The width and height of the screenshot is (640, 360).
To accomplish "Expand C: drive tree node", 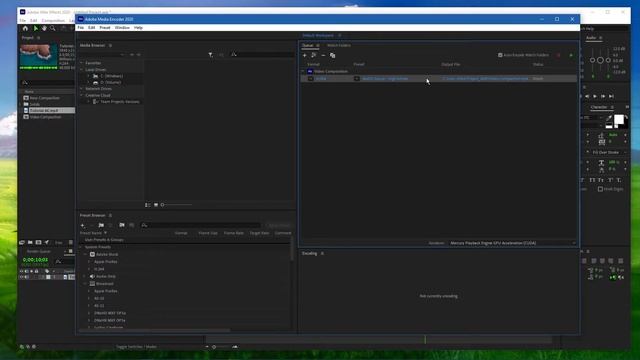I will coord(89,76).
